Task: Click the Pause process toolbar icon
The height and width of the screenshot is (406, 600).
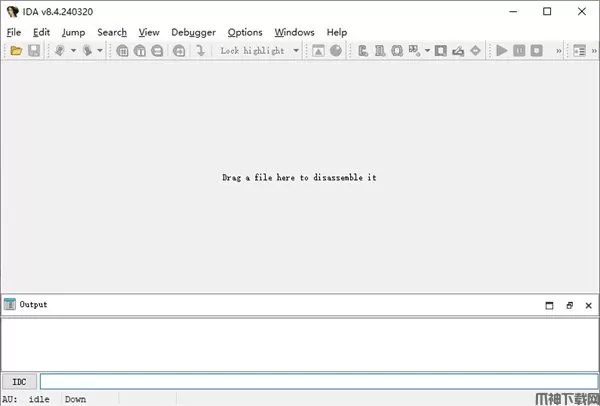Action: pos(519,51)
